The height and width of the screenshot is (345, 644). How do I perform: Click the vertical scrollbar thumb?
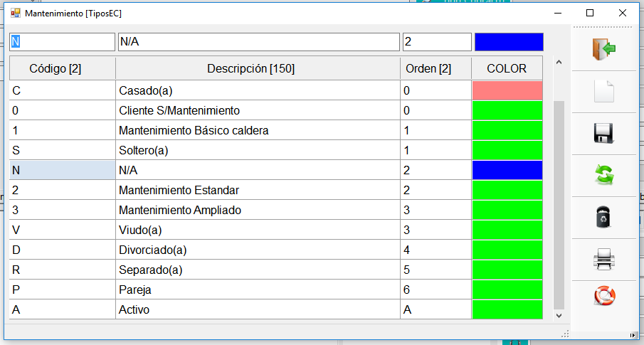559,206
